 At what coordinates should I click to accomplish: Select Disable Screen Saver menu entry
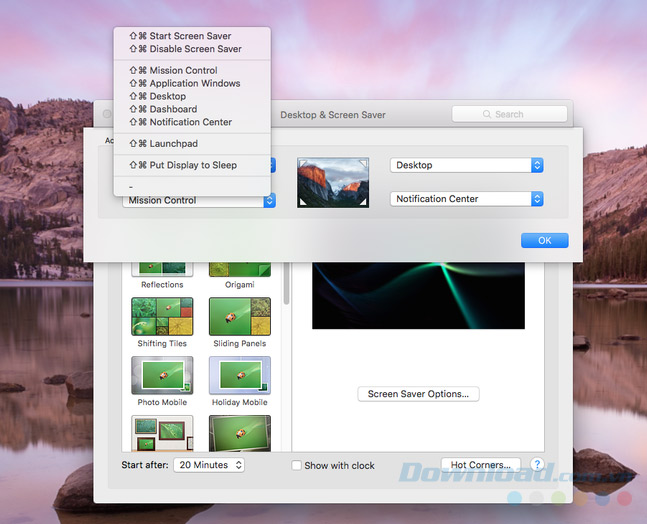pos(192,49)
